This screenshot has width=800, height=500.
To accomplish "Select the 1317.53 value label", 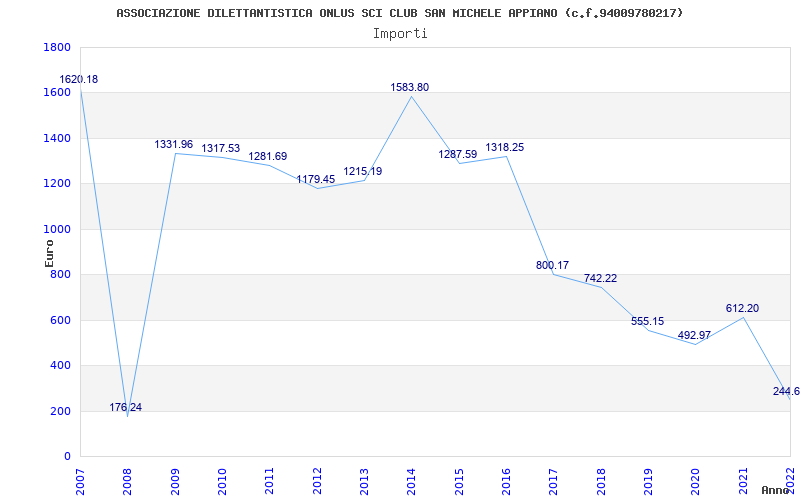I will (x=220, y=148).
